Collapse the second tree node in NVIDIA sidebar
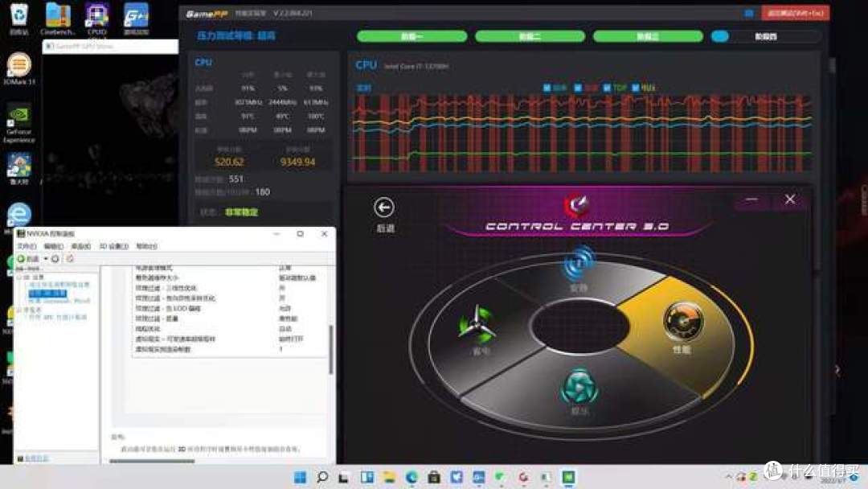The image size is (868, 489). [18, 310]
